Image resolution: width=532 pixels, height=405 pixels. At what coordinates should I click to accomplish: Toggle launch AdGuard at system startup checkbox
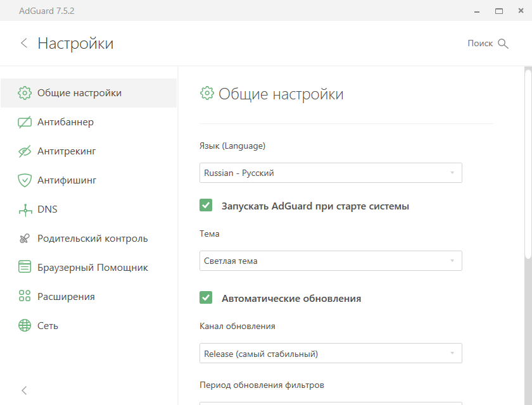[x=206, y=206]
